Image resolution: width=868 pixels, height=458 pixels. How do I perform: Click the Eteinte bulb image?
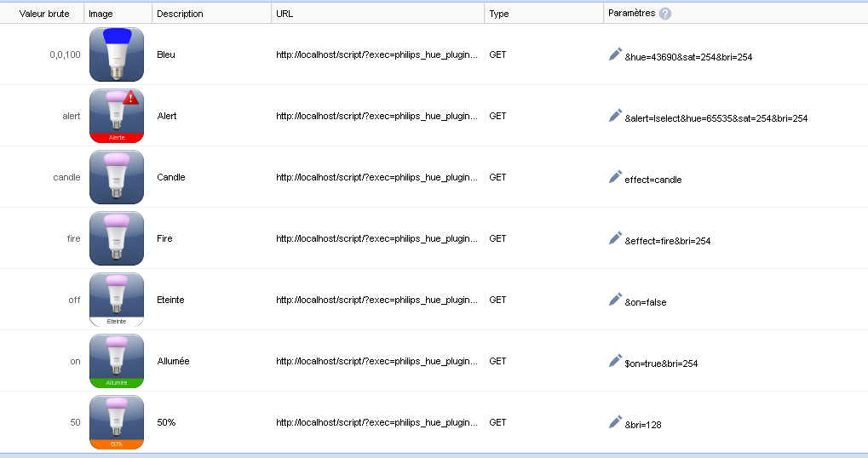[x=117, y=300]
